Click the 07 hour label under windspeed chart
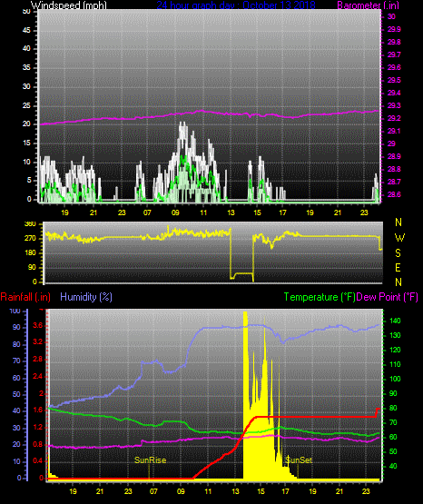 pos(147,212)
